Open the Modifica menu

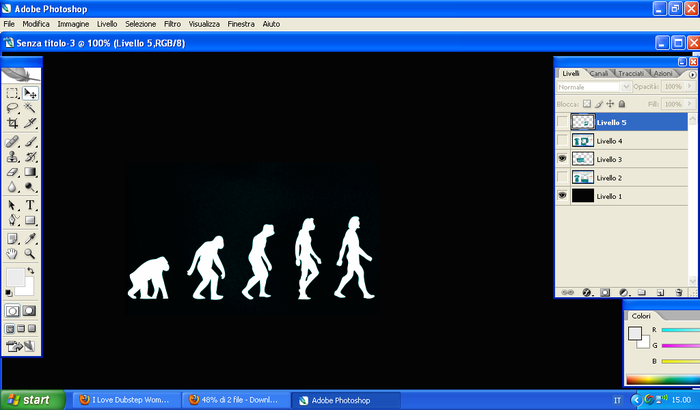click(36, 24)
